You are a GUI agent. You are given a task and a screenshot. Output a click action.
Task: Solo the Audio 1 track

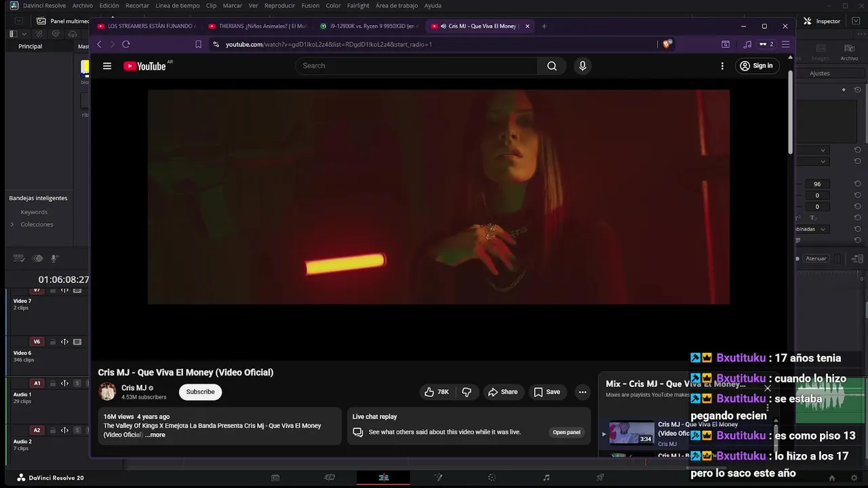coord(77,383)
